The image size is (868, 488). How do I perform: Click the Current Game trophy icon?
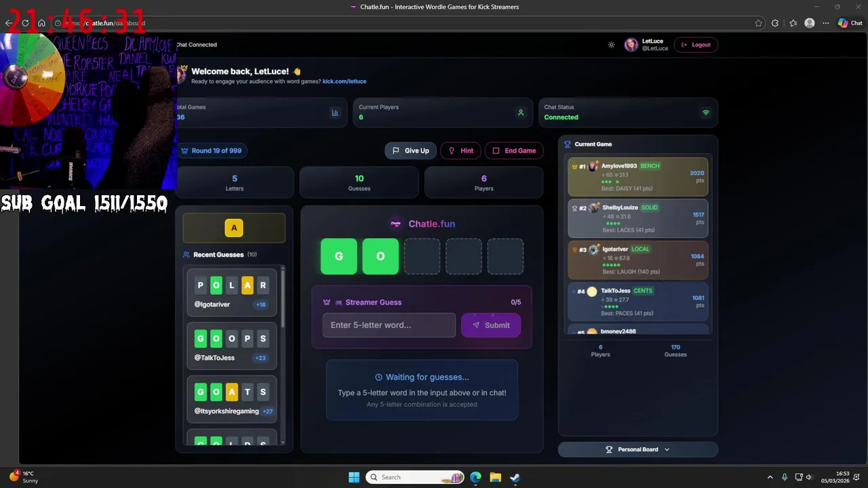[x=568, y=144]
